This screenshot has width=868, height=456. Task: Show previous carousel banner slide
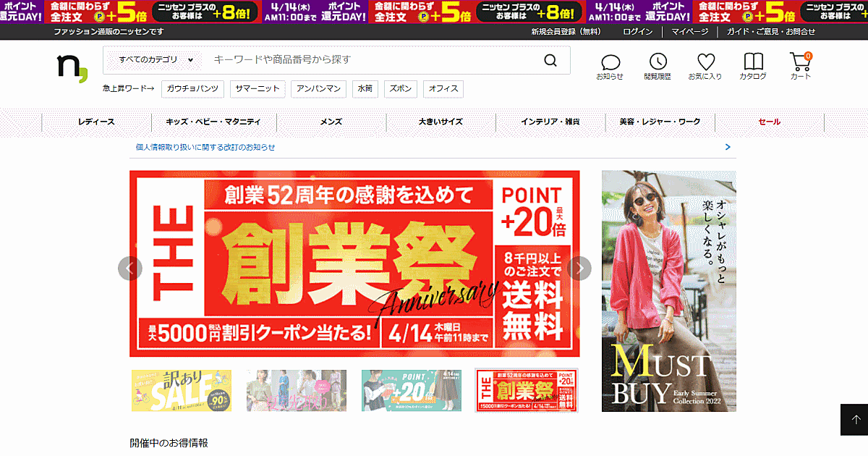pos(130,269)
